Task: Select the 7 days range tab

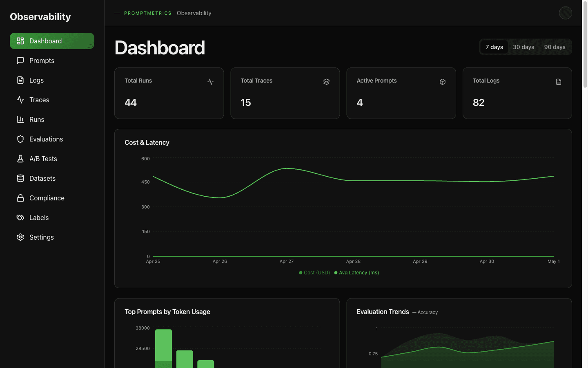Action: (494, 47)
